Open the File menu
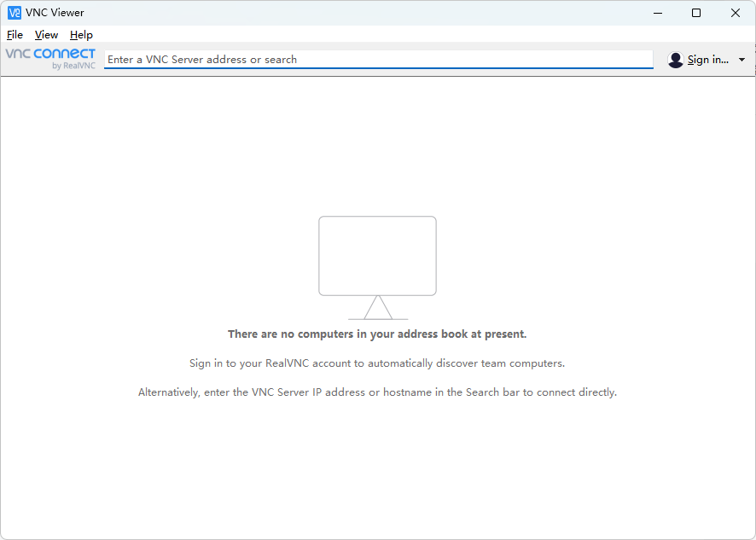This screenshot has width=756, height=540. pos(15,35)
